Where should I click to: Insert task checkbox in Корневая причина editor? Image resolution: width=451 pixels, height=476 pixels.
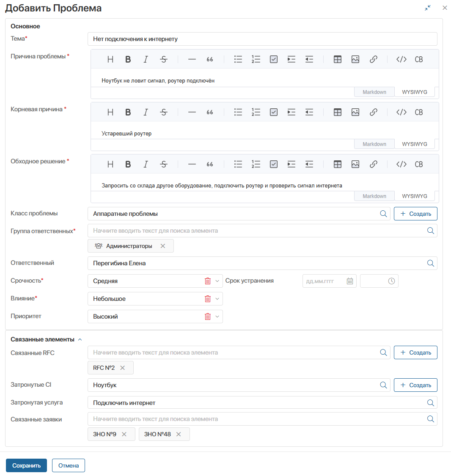click(274, 112)
